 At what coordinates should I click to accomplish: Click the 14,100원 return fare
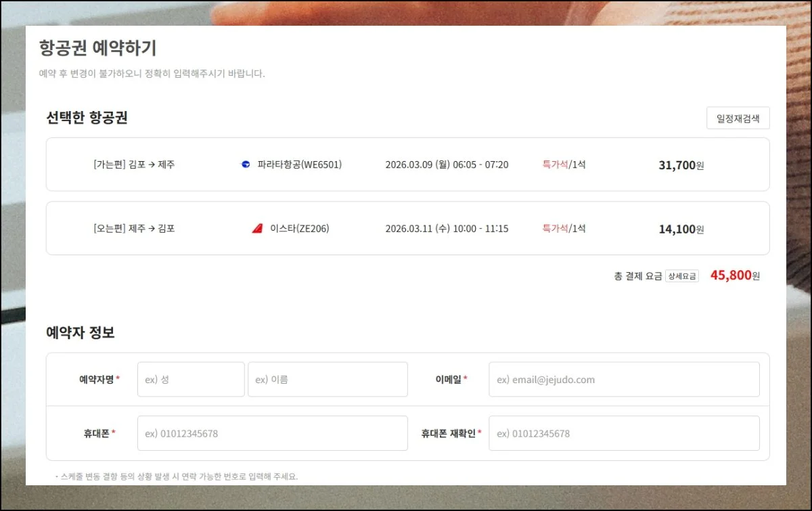click(681, 229)
